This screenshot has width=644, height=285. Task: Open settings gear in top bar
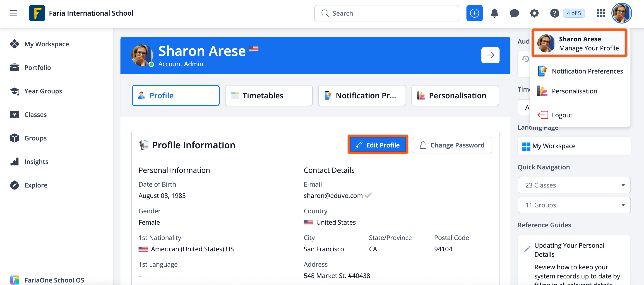534,13
